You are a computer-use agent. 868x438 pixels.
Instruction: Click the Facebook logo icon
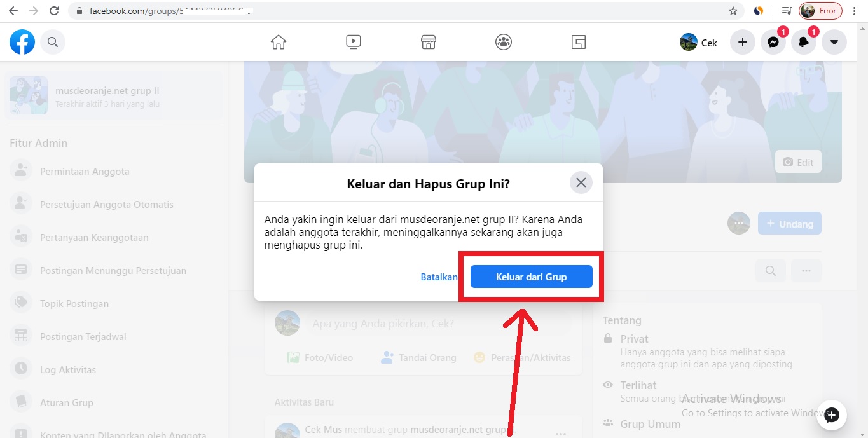[22, 42]
